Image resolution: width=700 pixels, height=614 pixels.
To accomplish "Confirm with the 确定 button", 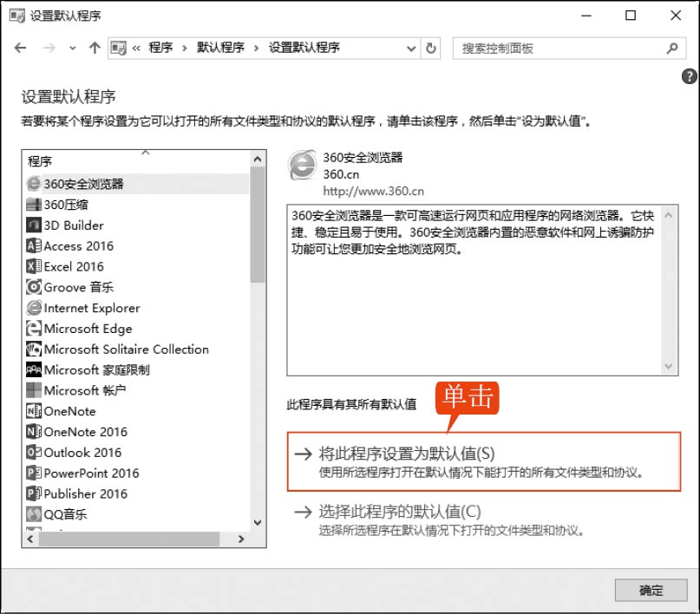I will 651,591.
